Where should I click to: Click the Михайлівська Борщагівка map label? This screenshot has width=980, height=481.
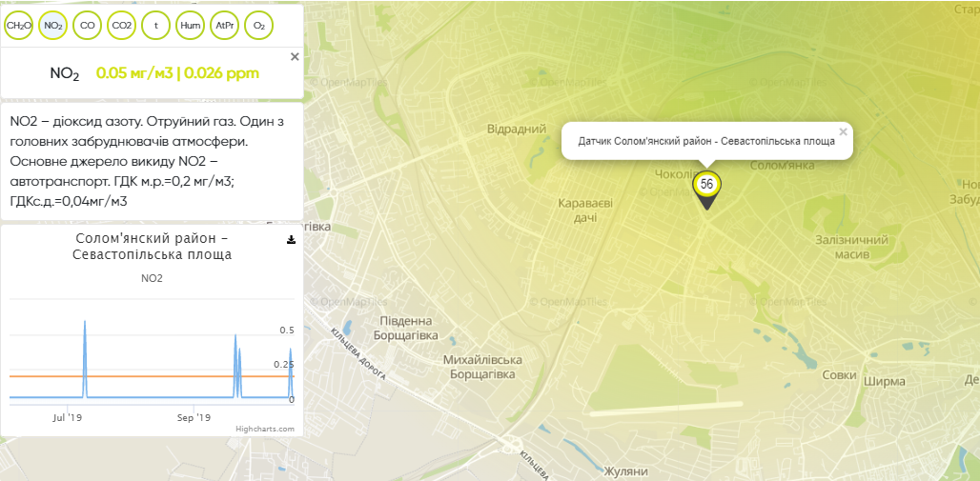pyautogui.click(x=483, y=368)
